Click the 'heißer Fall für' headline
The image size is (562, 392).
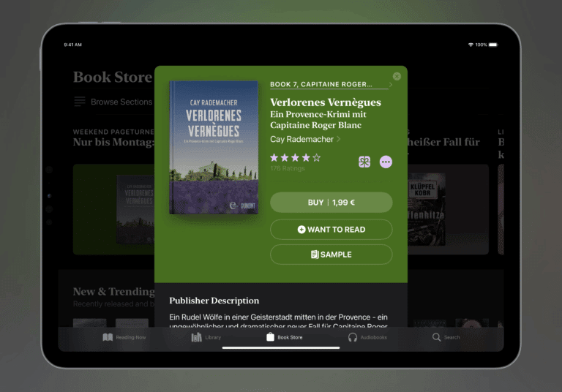click(443, 143)
